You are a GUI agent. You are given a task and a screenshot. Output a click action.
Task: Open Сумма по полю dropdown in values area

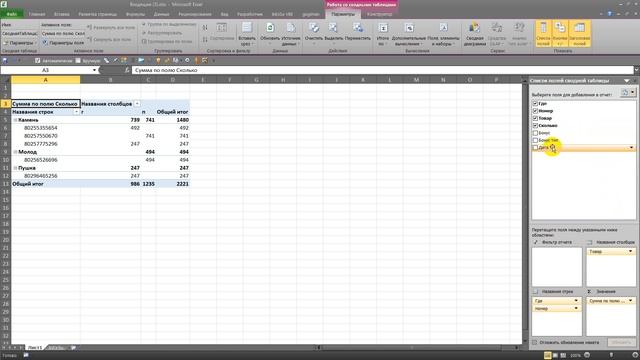coord(630,301)
